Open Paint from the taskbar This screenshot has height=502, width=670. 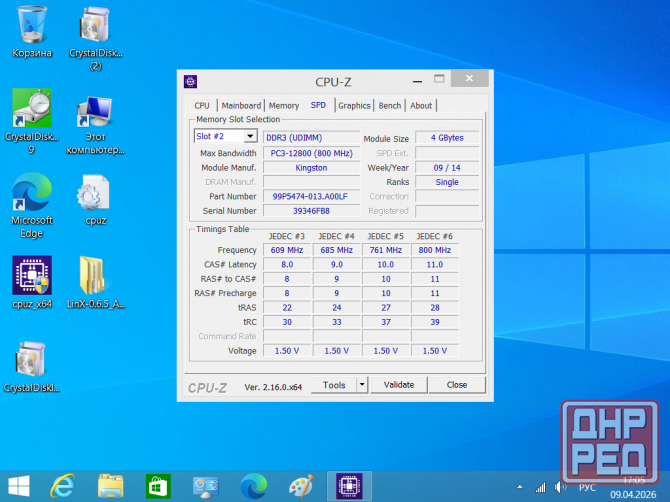point(301,486)
